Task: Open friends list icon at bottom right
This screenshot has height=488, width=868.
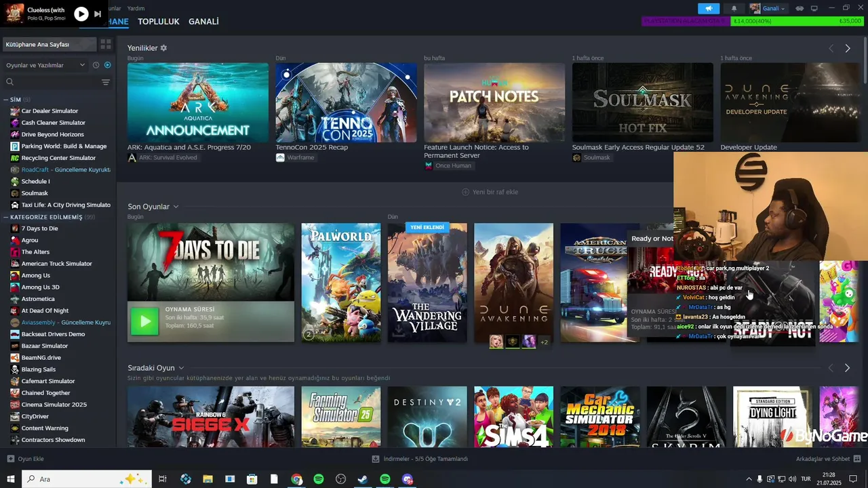Action: click(857, 459)
